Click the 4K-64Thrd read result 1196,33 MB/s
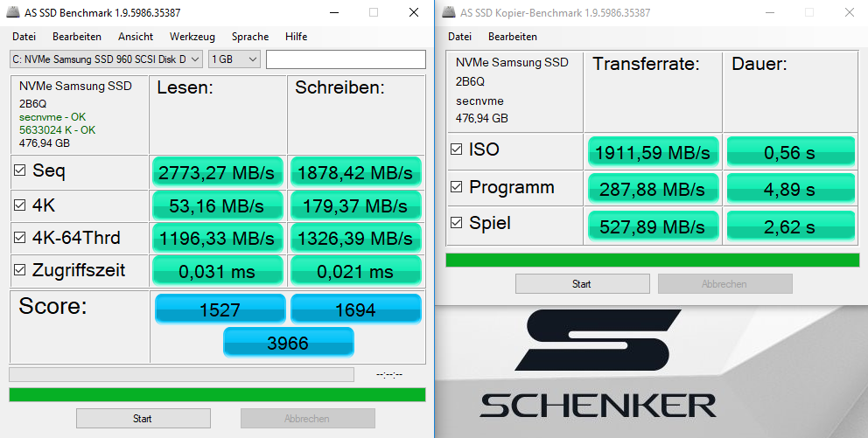 [218, 238]
